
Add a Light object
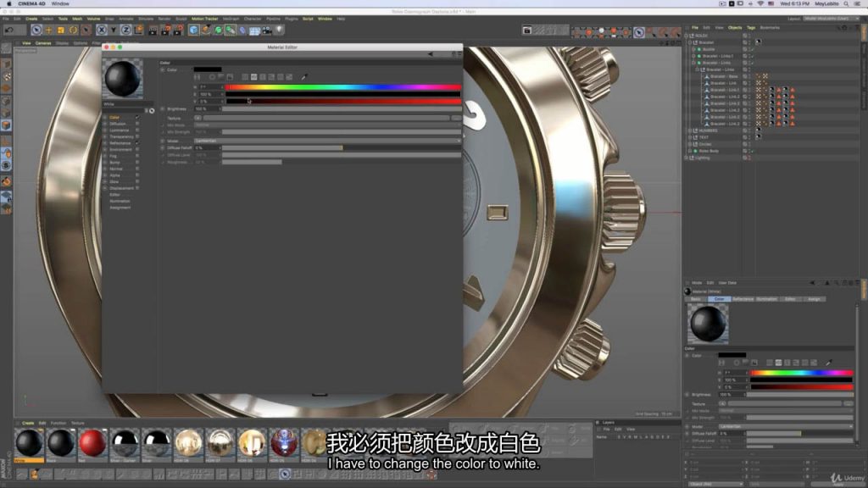click(279, 30)
